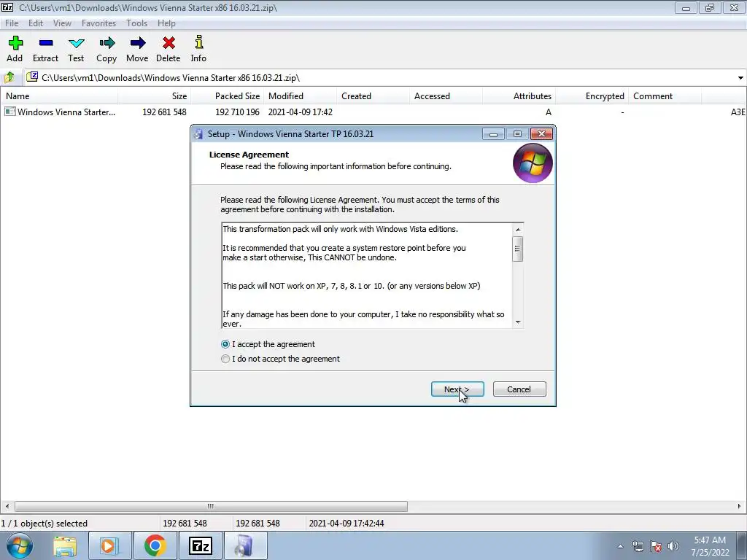This screenshot has width=747, height=560.
Task: Click the 2021-04-09 17:42 modified date cell
Action: 300,112
